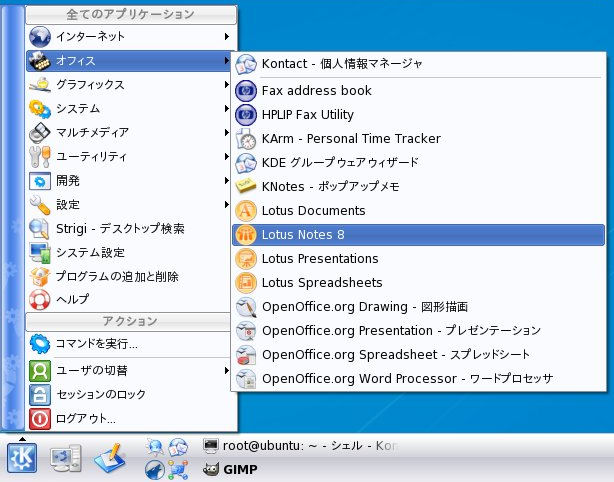Click ユーザの切替 action
Viewport: 614px width, 482px height.
(x=129, y=370)
